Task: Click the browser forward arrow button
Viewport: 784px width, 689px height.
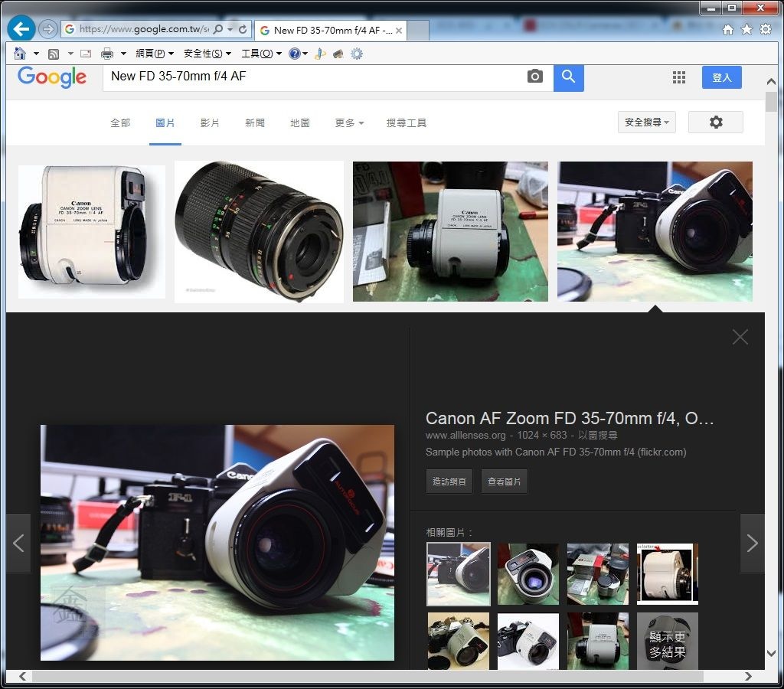Action: coord(47,29)
